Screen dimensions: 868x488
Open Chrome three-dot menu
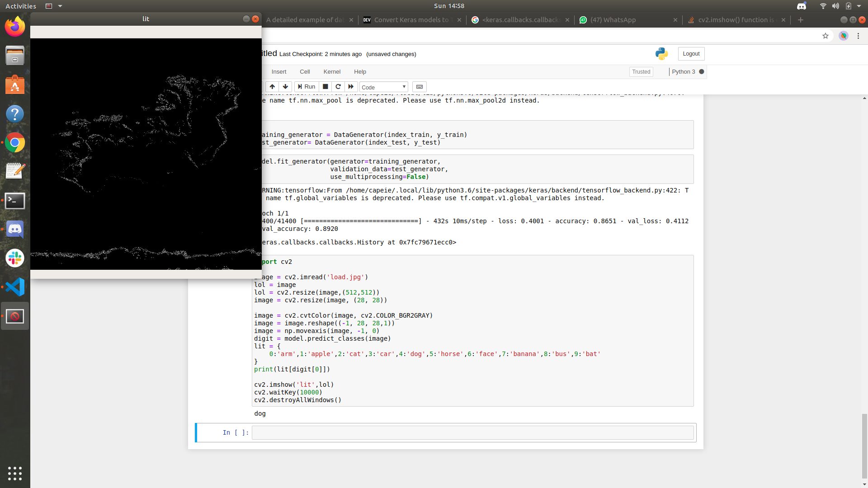(x=858, y=36)
